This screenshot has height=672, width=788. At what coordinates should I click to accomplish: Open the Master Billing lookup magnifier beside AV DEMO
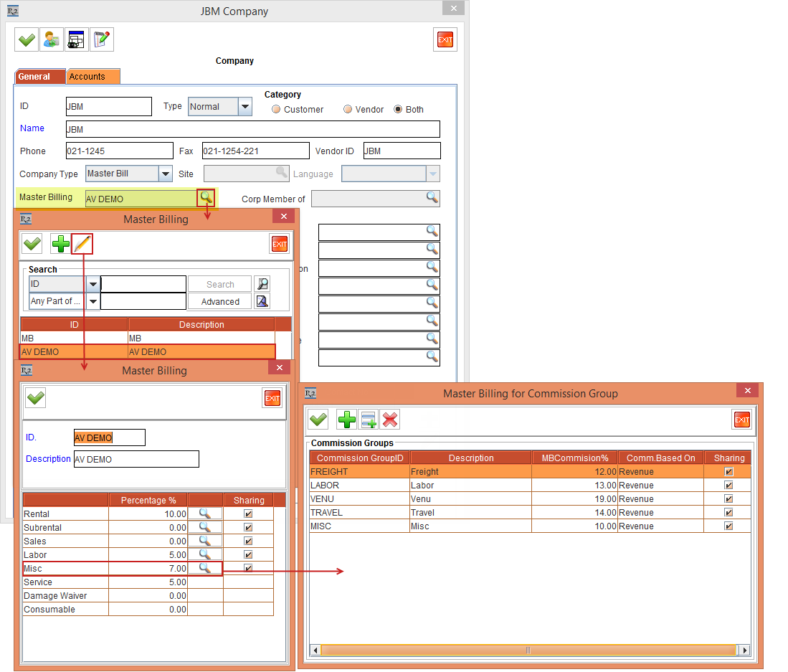(206, 198)
